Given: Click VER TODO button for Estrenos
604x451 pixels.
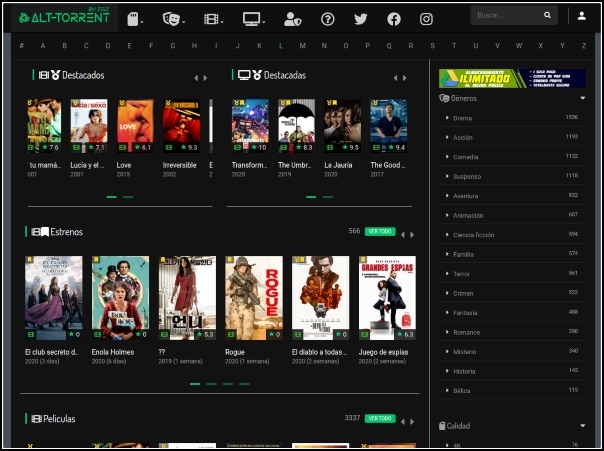Looking at the screenshot, I should point(380,231).
